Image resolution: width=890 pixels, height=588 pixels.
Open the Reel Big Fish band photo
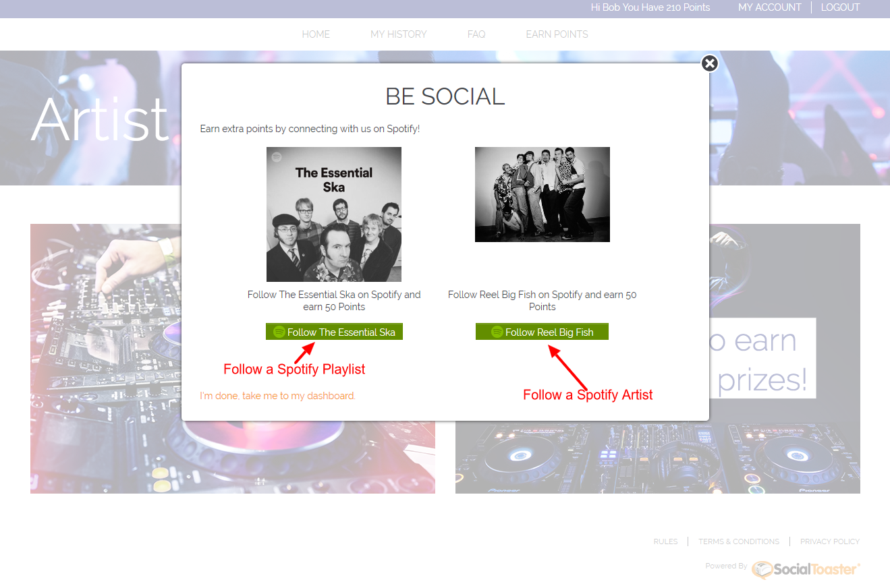pyautogui.click(x=543, y=194)
